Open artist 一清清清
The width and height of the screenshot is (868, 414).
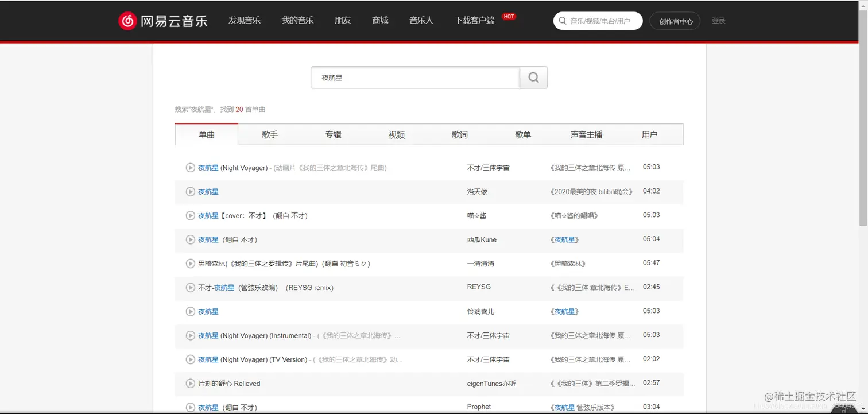[x=480, y=264]
